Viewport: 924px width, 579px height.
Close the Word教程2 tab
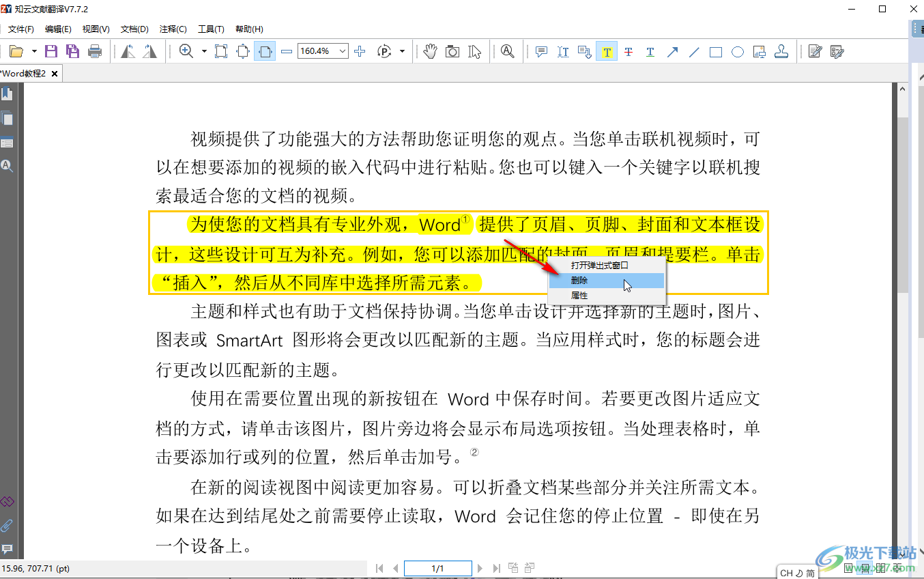click(x=55, y=73)
